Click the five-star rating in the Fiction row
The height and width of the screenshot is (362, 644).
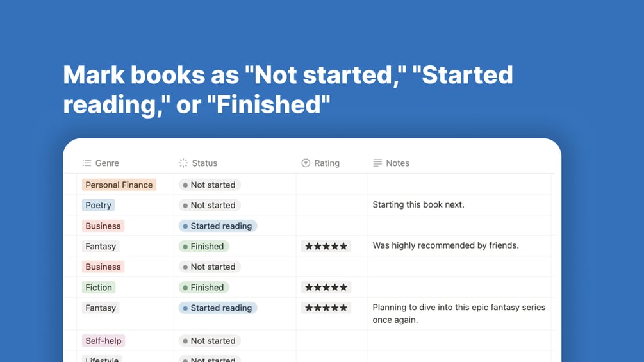pos(326,287)
